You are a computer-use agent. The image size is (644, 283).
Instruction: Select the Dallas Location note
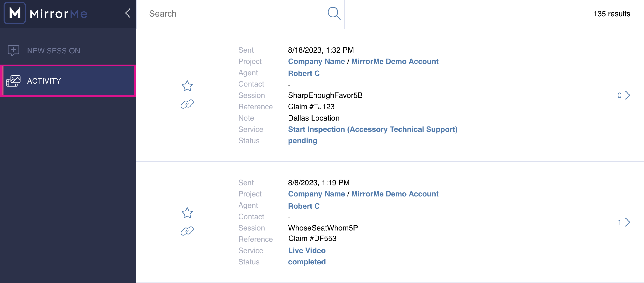pyautogui.click(x=314, y=118)
